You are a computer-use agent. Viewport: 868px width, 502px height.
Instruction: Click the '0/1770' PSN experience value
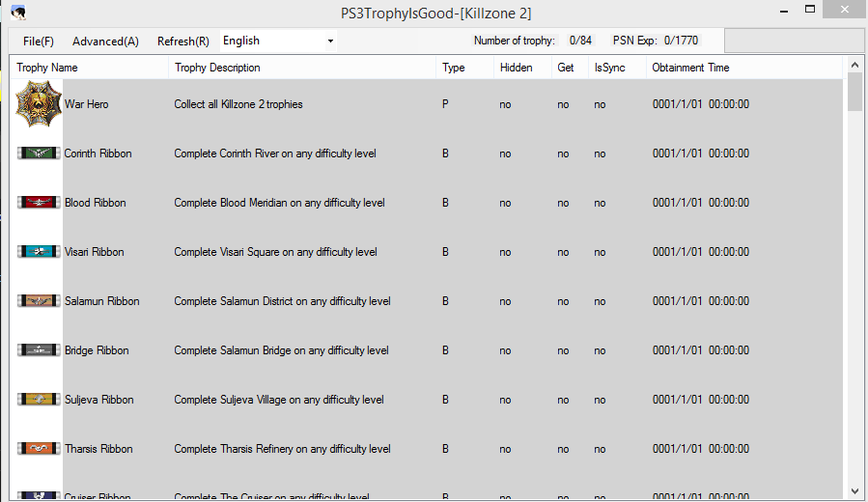click(x=681, y=41)
